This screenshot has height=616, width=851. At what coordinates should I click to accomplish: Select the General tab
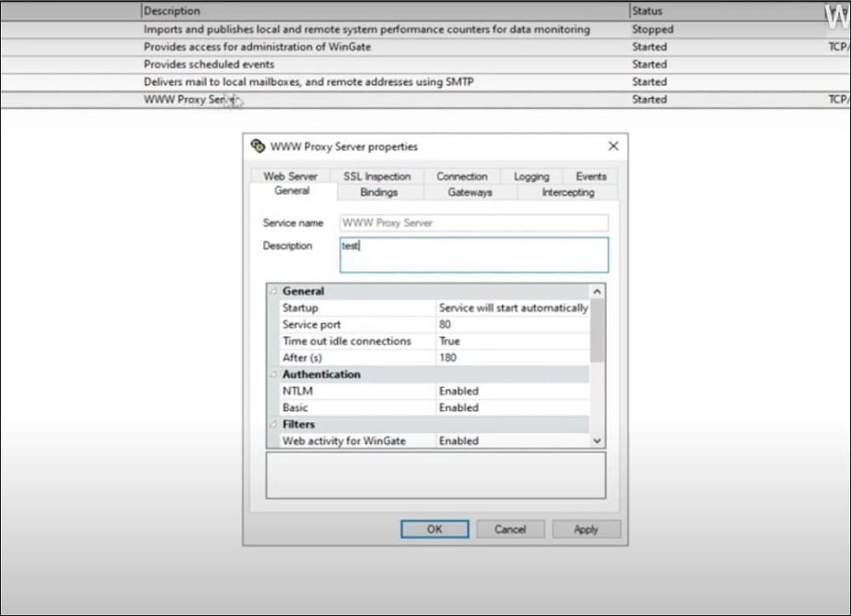292,191
